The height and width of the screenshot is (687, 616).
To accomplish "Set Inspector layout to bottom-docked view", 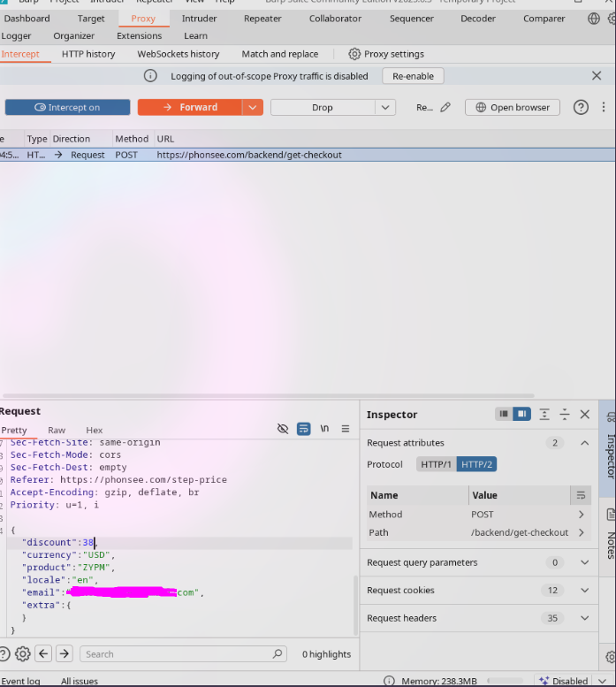I will pyautogui.click(x=504, y=414).
